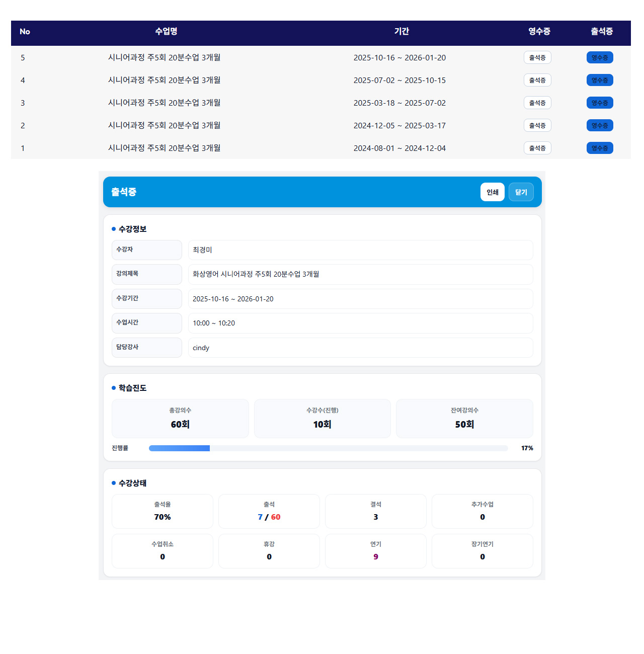The width and height of the screenshot is (644, 654).
Task: Open the 영수증 for class No 2
Action: click(600, 125)
